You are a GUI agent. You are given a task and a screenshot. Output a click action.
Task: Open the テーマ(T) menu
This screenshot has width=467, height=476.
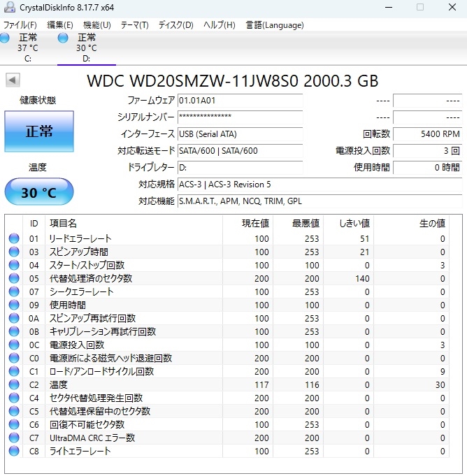pyautogui.click(x=134, y=25)
